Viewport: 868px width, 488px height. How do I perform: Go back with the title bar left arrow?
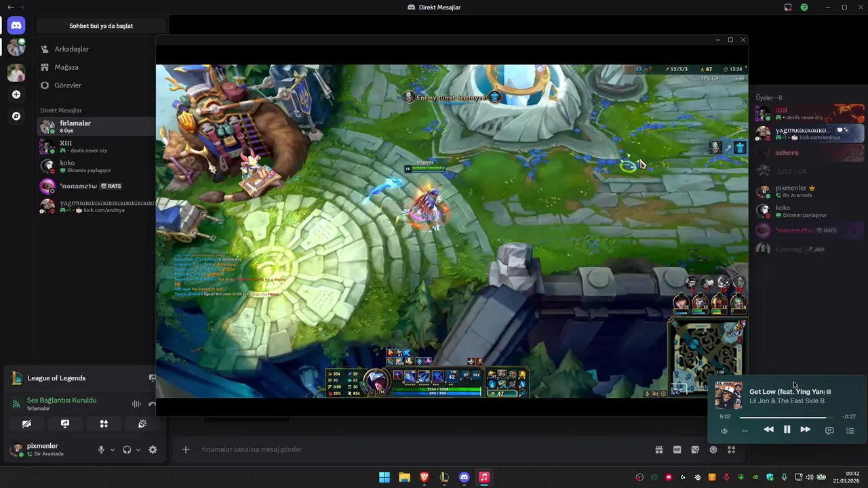point(10,7)
